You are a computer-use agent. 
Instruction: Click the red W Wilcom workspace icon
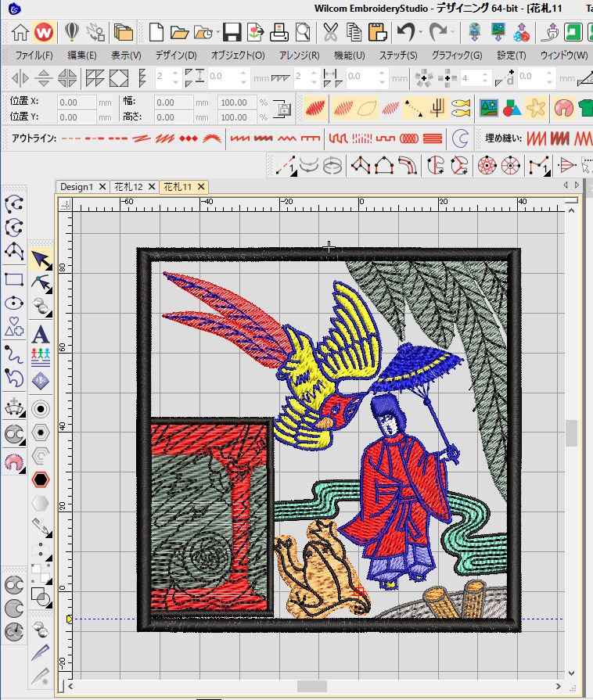(x=44, y=33)
